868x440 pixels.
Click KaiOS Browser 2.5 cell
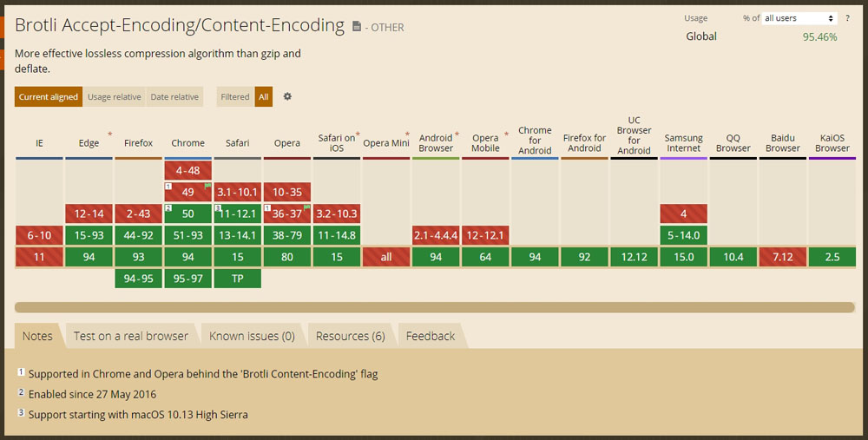(x=832, y=257)
